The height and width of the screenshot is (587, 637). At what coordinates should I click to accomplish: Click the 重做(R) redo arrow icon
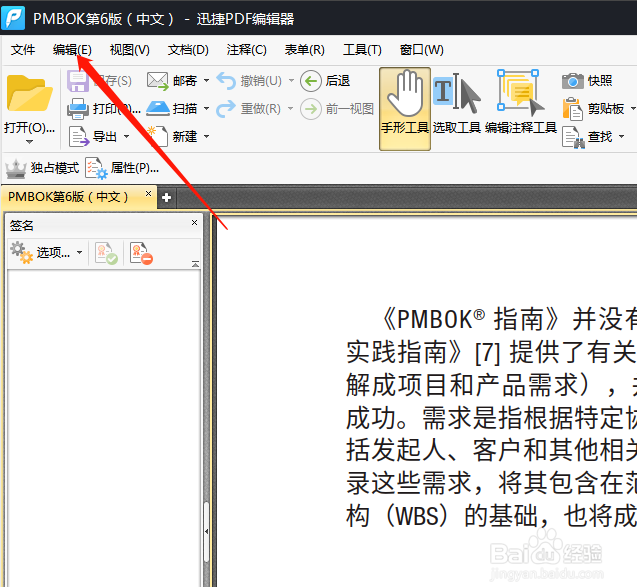pyautogui.click(x=226, y=109)
